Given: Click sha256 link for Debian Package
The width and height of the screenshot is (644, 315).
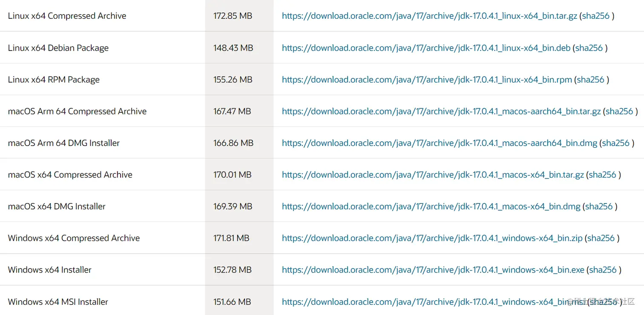Looking at the screenshot, I should pos(589,48).
